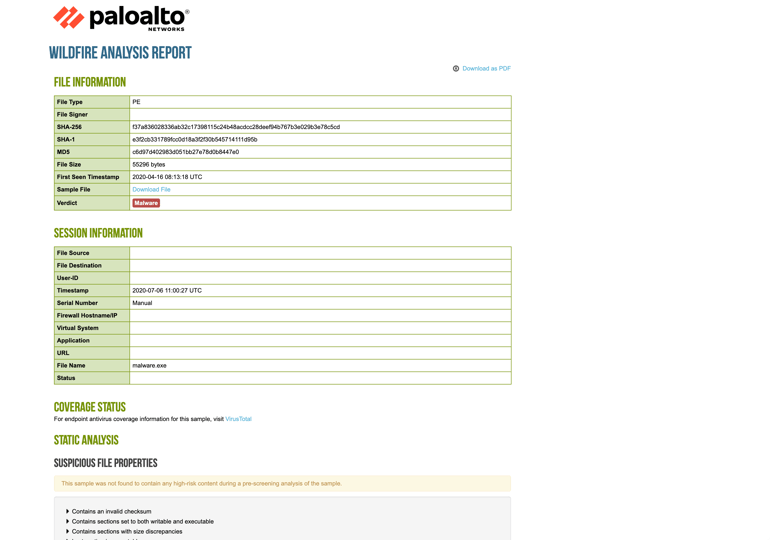Screen dimensions: 770x540
Task: Select the MD5 hash value
Action: click(186, 152)
